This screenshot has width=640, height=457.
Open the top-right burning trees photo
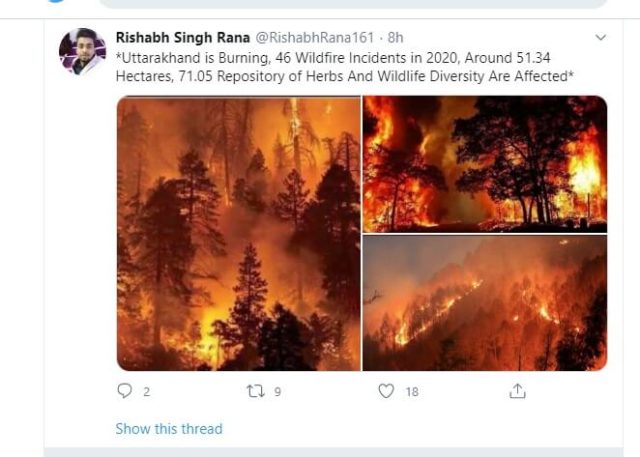click(x=485, y=163)
